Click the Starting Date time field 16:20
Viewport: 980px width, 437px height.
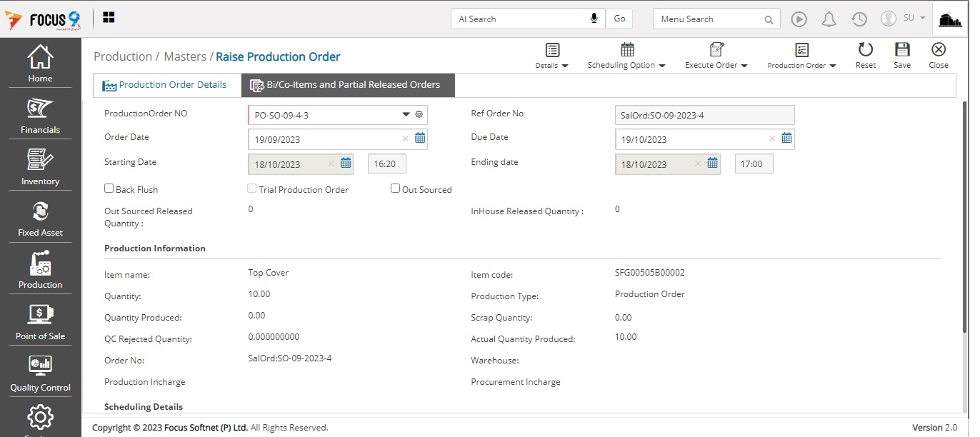[386, 164]
